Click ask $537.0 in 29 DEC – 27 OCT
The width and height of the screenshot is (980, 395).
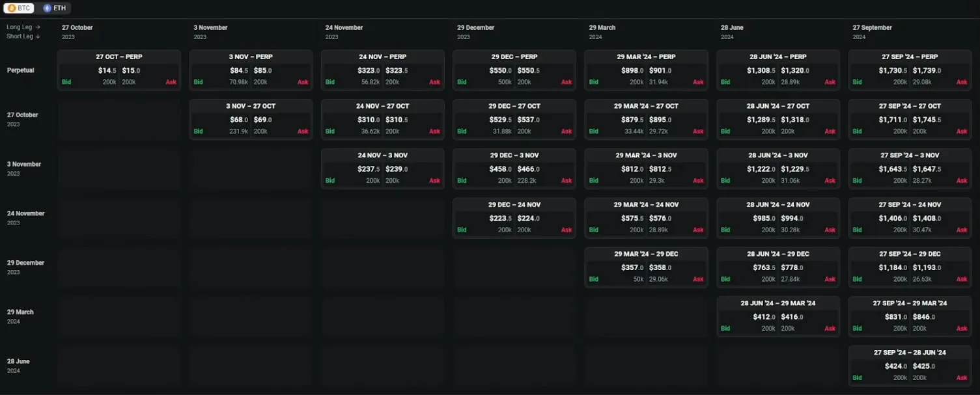click(x=529, y=120)
